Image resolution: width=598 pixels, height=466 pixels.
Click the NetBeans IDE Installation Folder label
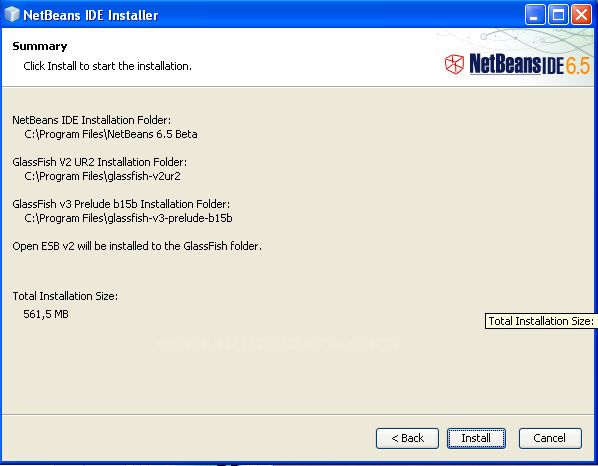92,120
